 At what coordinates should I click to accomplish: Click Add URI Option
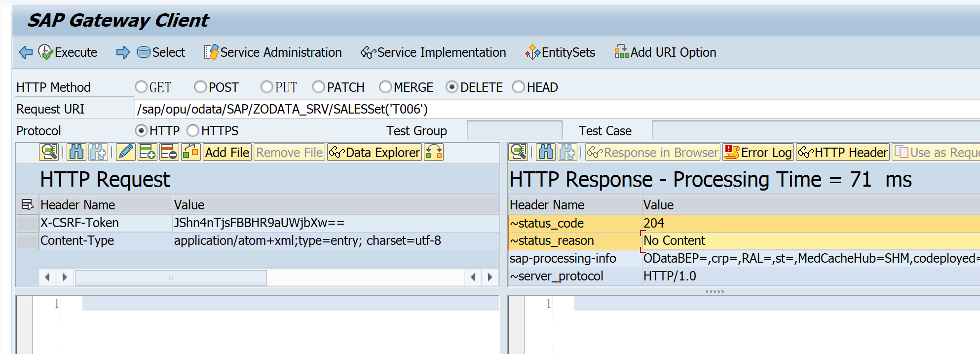pos(665,52)
